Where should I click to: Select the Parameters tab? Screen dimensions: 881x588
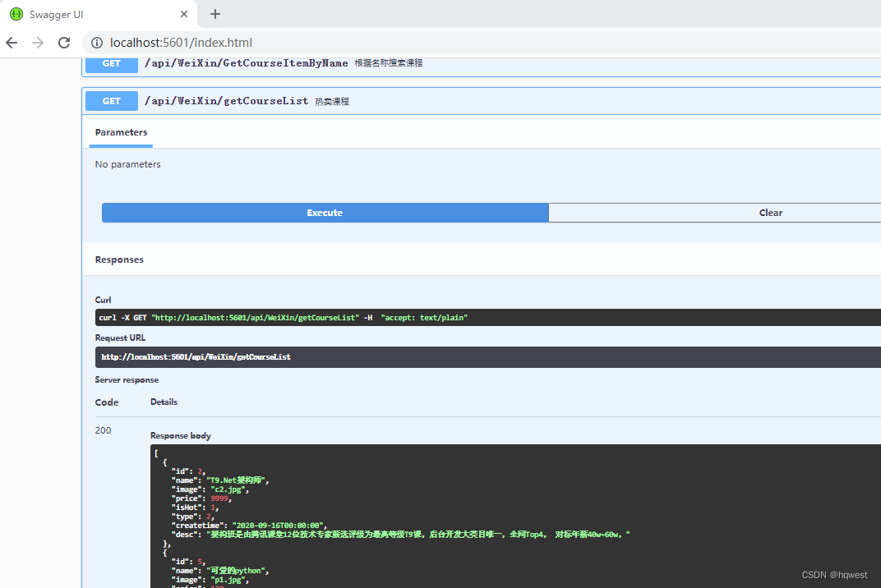(x=121, y=132)
